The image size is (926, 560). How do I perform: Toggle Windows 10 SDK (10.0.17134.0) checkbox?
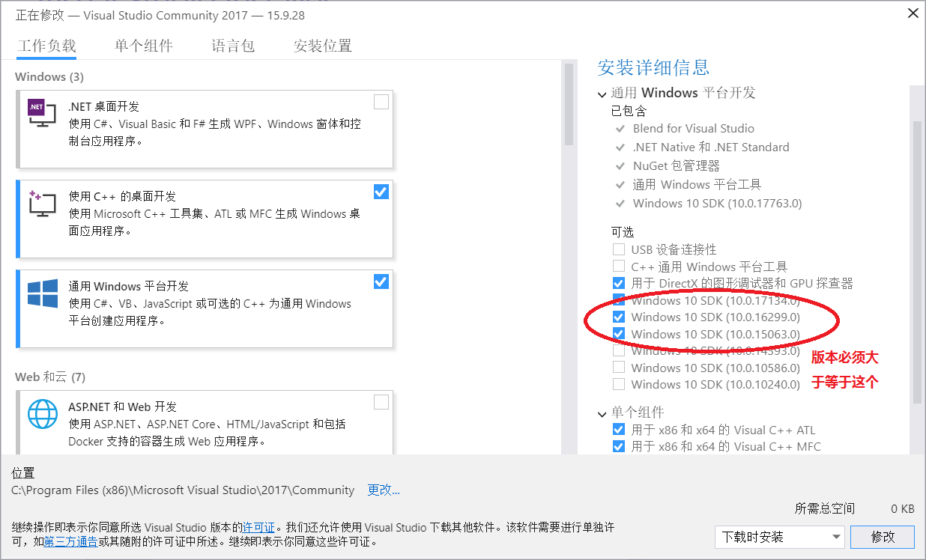tap(619, 299)
